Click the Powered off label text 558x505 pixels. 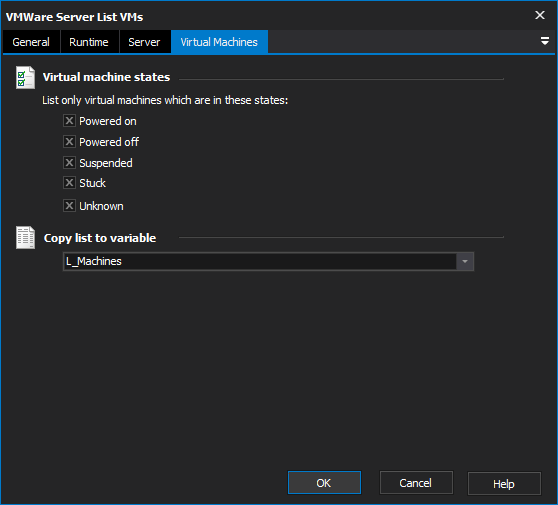point(109,142)
